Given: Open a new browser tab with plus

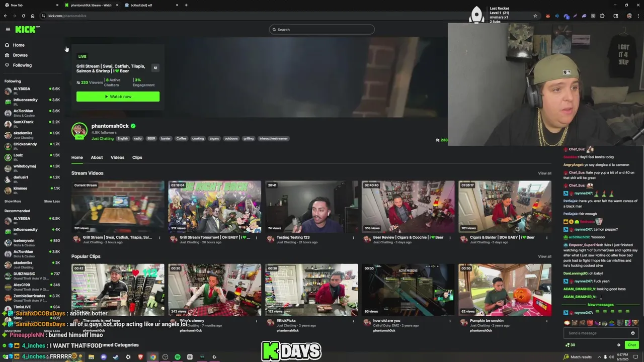Looking at the screenshot, I should point(186,5).
